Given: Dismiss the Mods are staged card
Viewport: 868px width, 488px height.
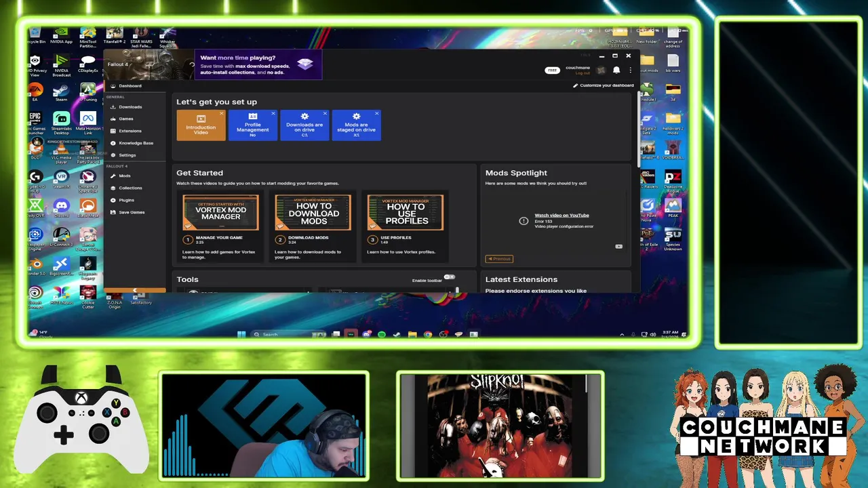Looking at the screenshot, I should pos(377,114).
